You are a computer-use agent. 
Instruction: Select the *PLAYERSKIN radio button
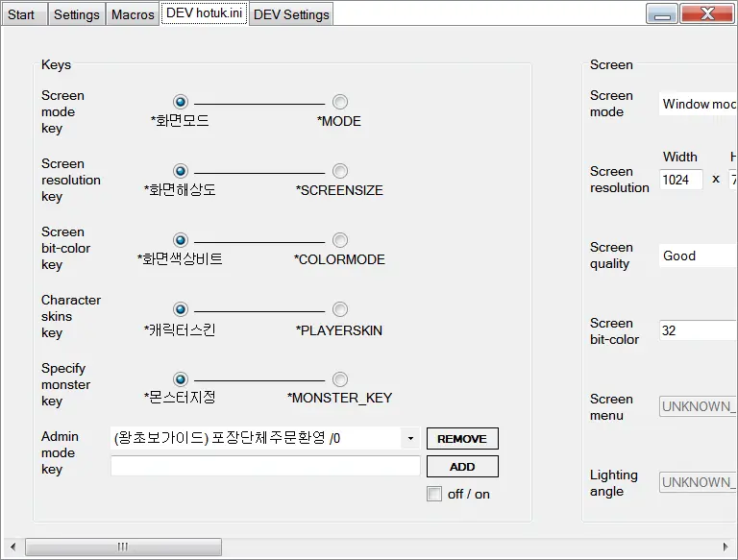(340, 309)
